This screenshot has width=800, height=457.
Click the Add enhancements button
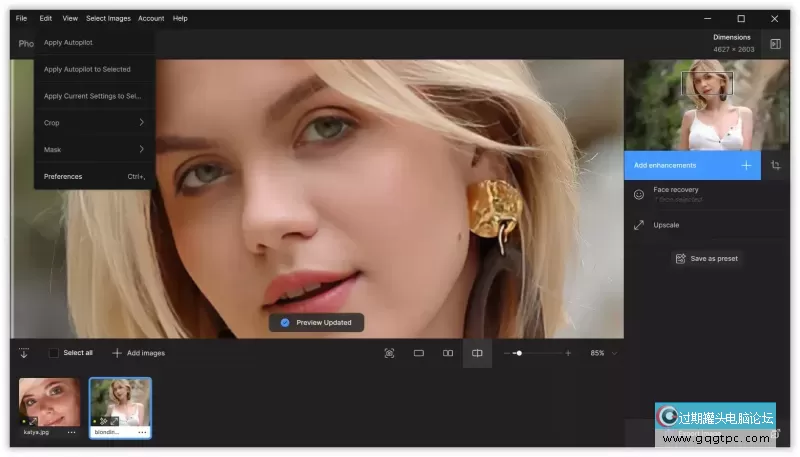click(692, 165)
